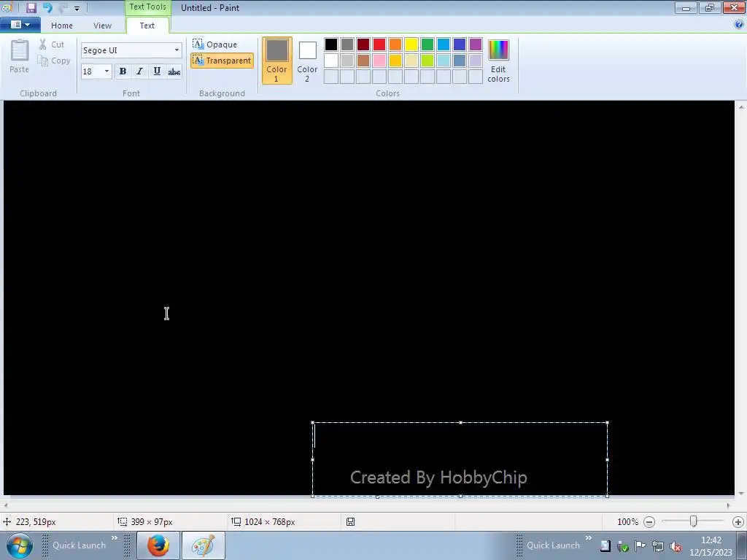
Task: Open the Windows Start menu
Action: click(20, 545)
